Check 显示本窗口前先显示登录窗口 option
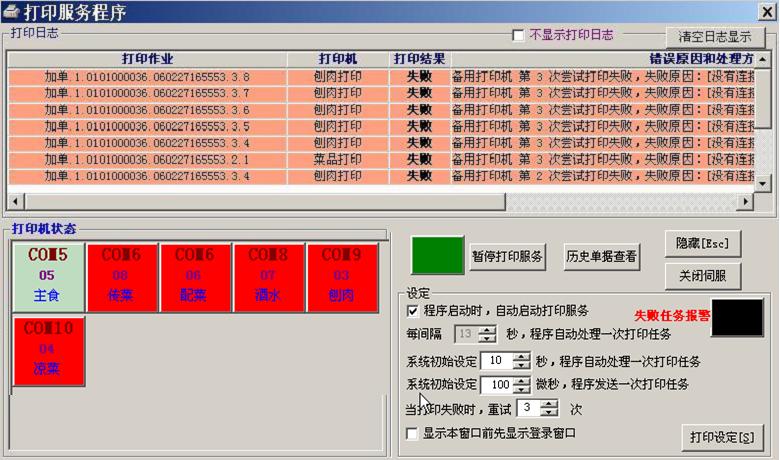This screenshot has width=780, height=460. [413, 434]
